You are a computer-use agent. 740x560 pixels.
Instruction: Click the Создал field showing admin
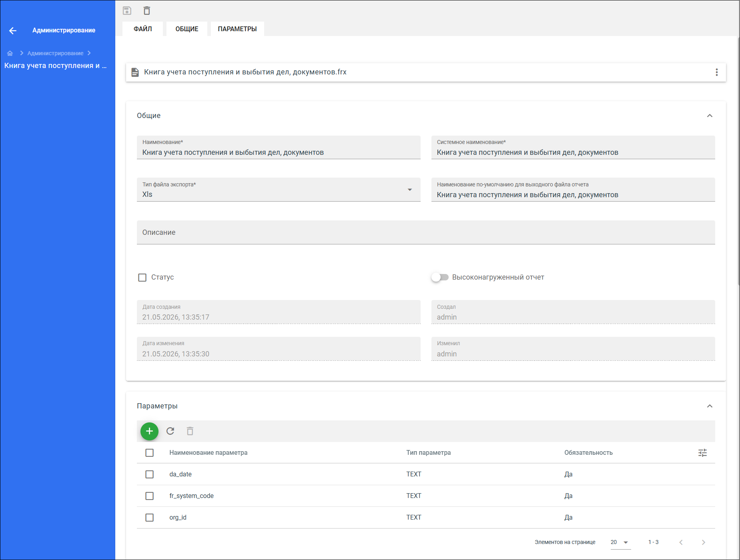[x=573, y=312]
